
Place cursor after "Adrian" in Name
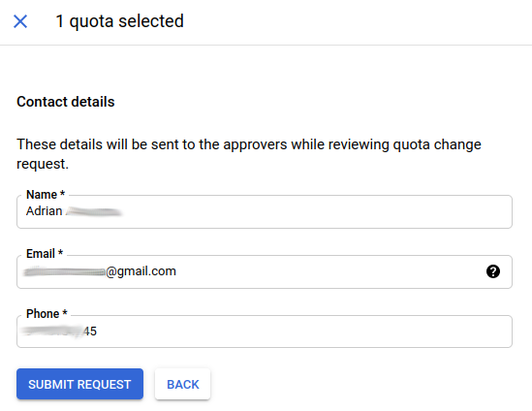pos(63,211)
